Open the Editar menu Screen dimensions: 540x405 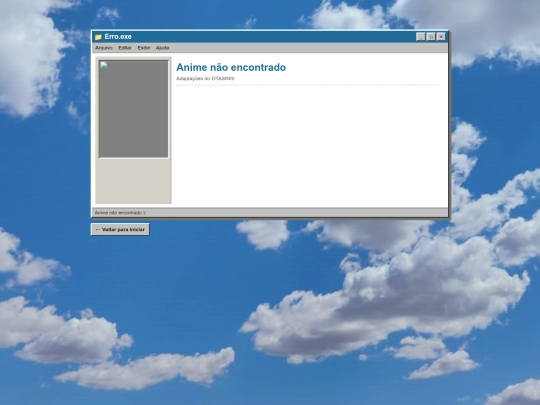[x=125, y=48]
